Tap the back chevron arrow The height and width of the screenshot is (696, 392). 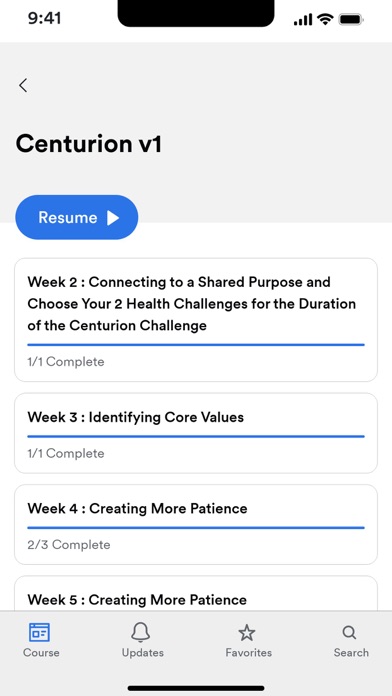point(23,85)
